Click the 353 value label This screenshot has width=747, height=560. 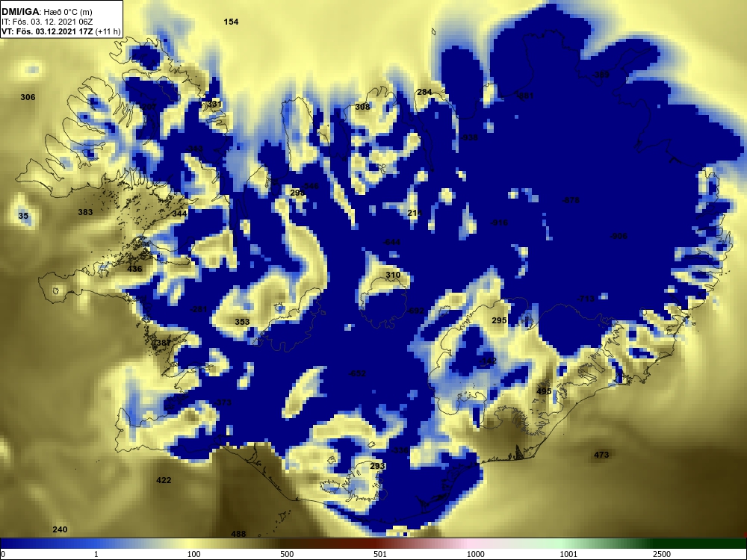coord(242,322)
